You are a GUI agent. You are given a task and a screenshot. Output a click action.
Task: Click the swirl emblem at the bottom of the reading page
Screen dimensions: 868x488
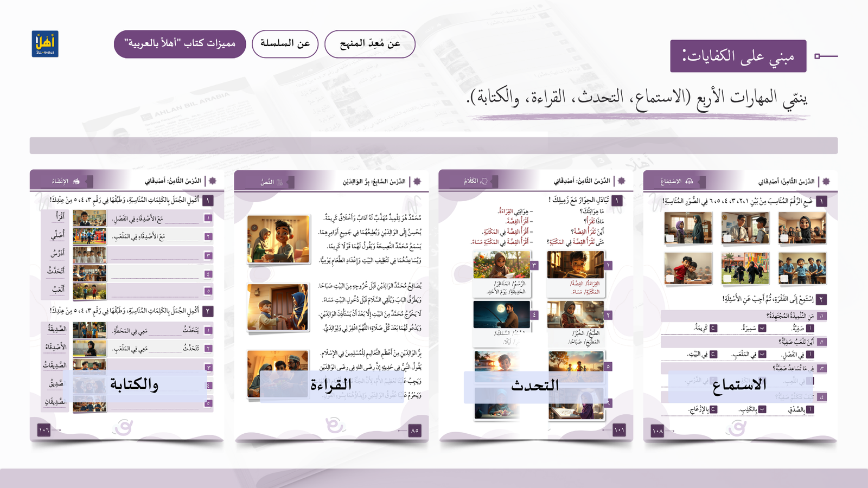(x=335, y=426)
